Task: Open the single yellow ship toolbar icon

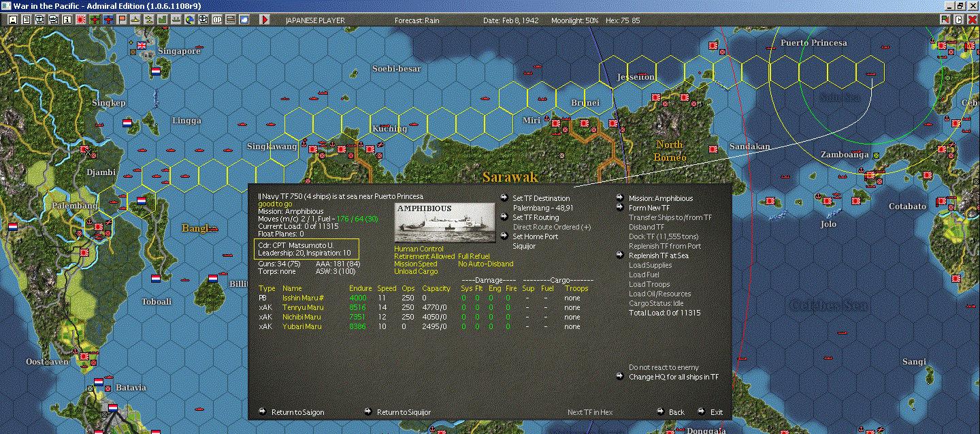Action: (135, 20)
